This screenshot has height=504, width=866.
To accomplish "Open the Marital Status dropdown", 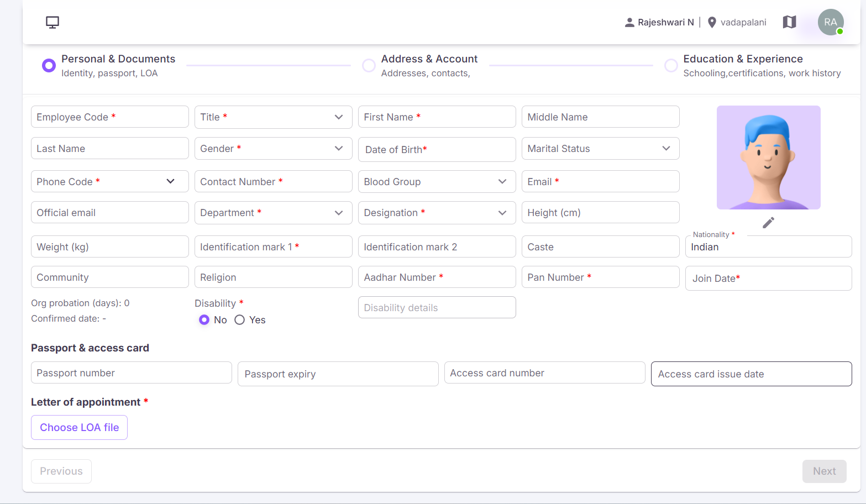I will [601, 149].
